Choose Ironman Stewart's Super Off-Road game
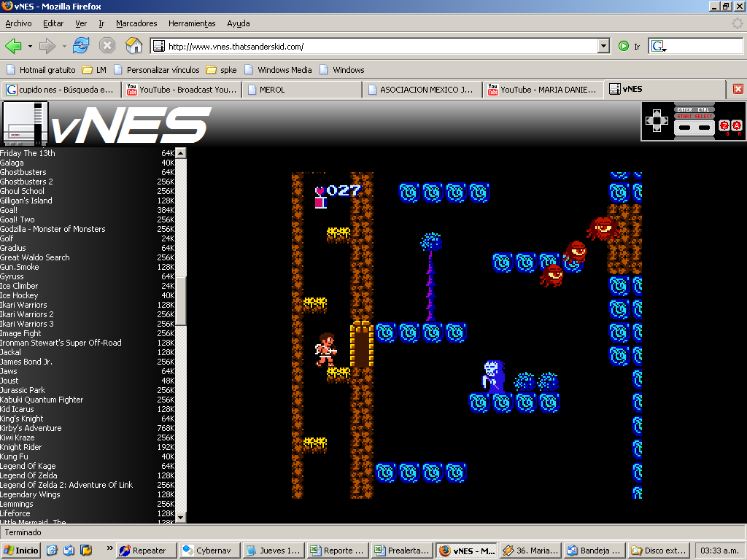The width and height of the screenshot is (747, 560). [x=88, y=343]
